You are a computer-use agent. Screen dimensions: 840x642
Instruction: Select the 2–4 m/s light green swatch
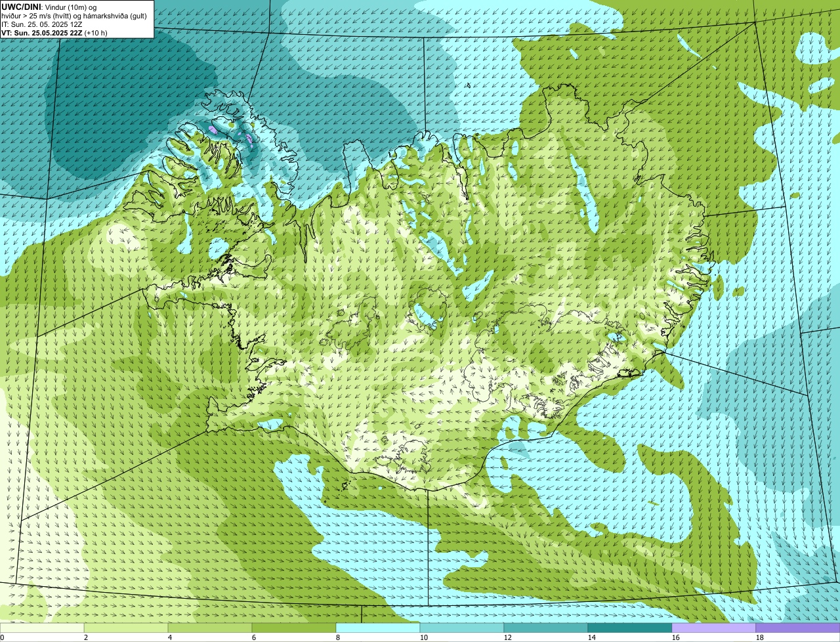tap(126, 628)
